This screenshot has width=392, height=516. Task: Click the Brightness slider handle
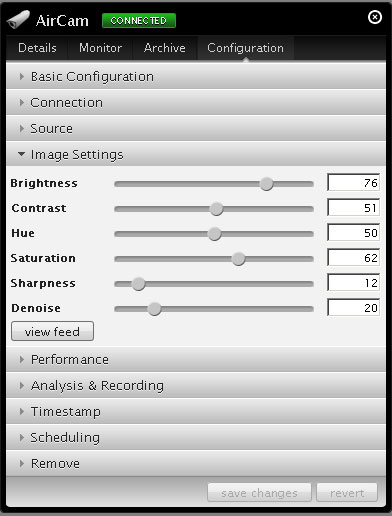pyautogui.click(x=266, y=184)
